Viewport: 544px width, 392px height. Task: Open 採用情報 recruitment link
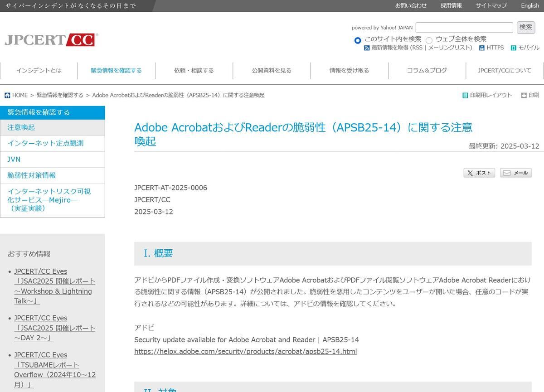click(451, 5)
